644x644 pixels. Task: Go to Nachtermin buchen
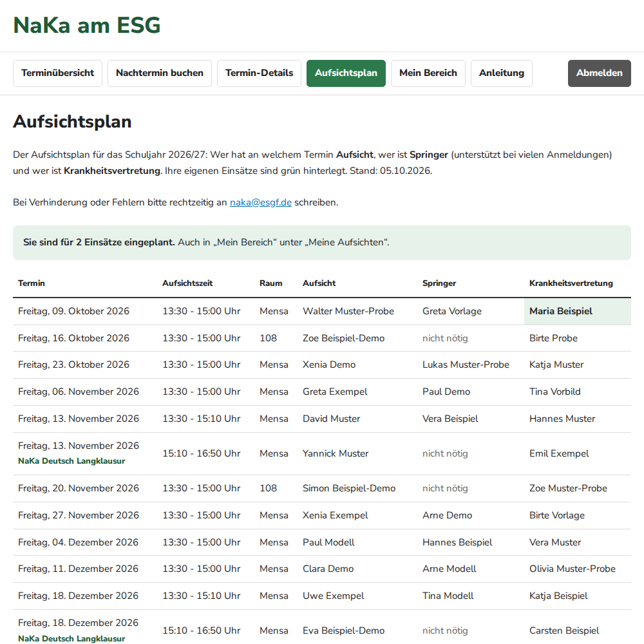159,73
